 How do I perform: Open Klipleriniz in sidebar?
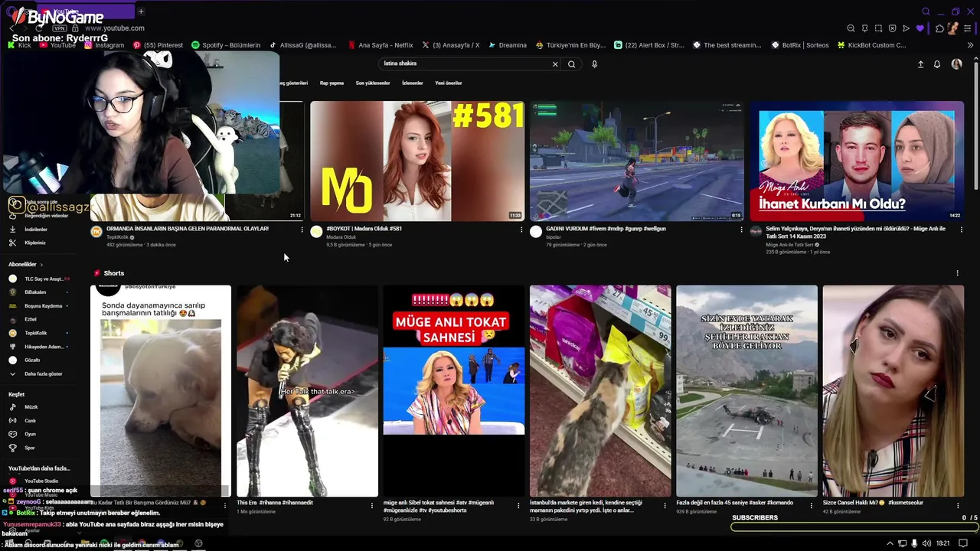[x=34, y=243]
